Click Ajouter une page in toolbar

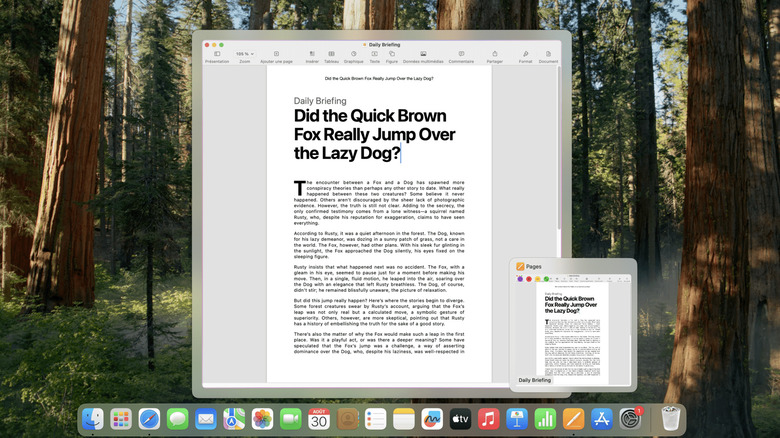tap(276, 57)
